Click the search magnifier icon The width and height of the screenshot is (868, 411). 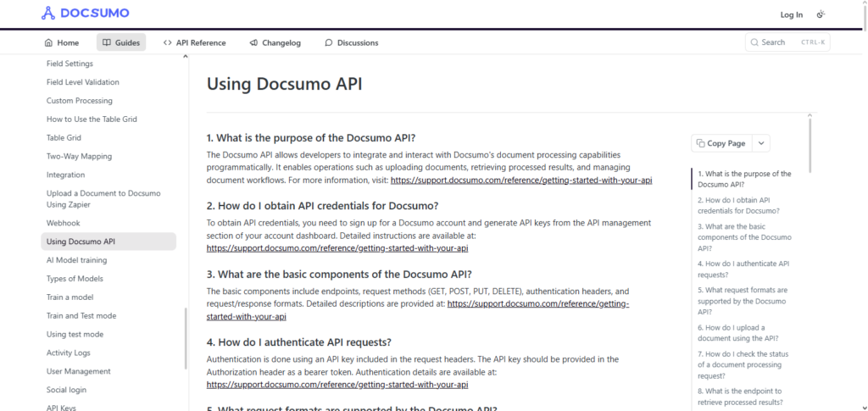tap(754, 42)
